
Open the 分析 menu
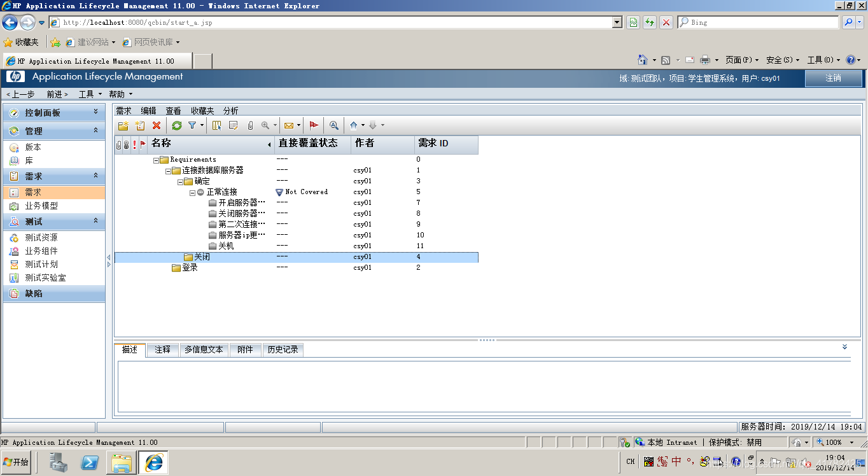pos(230,111)
